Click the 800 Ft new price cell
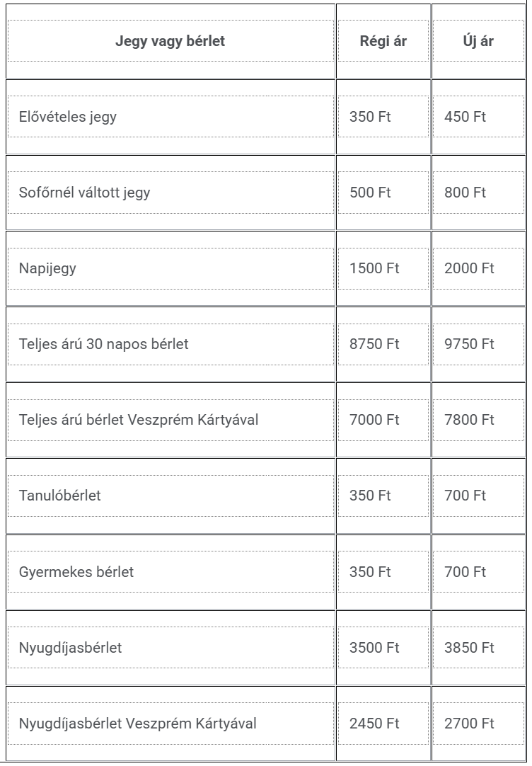 [478, 193]
